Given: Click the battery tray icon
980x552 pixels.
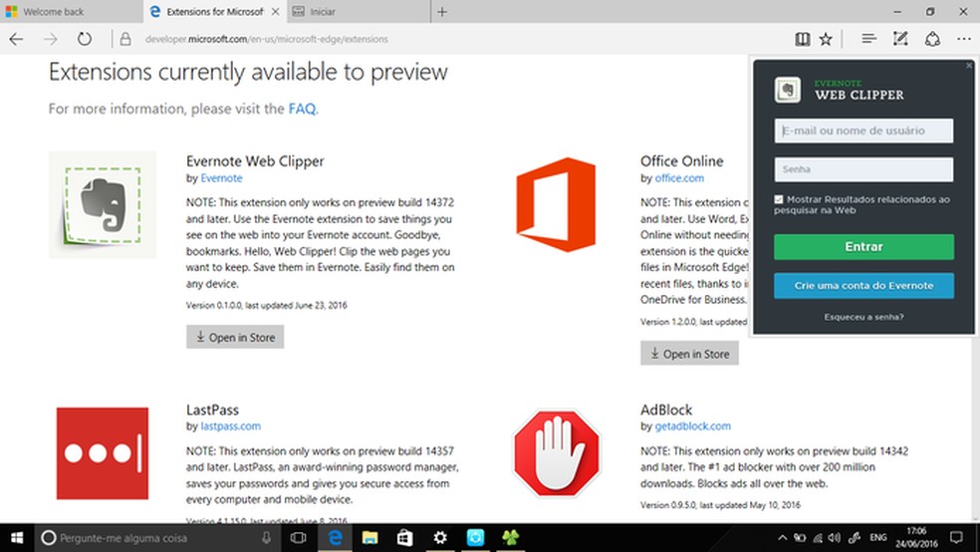Looking at the screenshot, I should [x=800, y=538].
